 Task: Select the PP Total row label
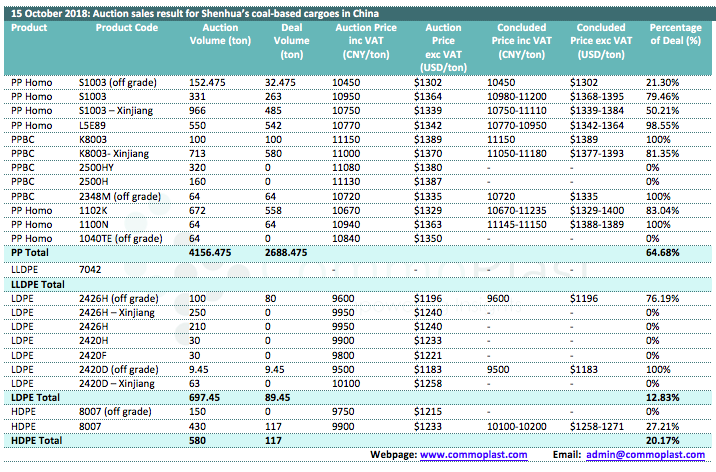[32, 254]
